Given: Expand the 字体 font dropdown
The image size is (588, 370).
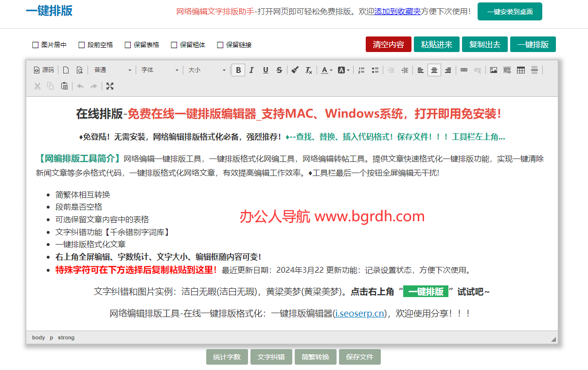Looking at the screenshot, I should [x=160, y=70].
